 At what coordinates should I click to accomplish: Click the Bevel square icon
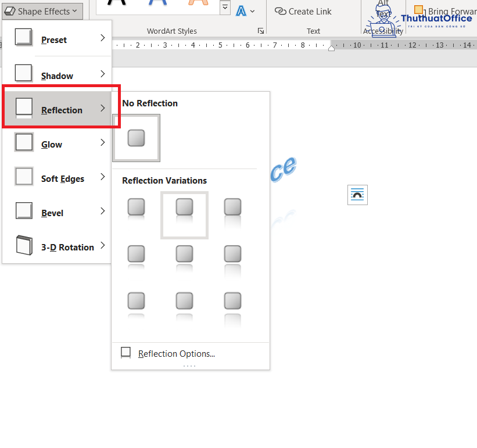pos(24,211)
